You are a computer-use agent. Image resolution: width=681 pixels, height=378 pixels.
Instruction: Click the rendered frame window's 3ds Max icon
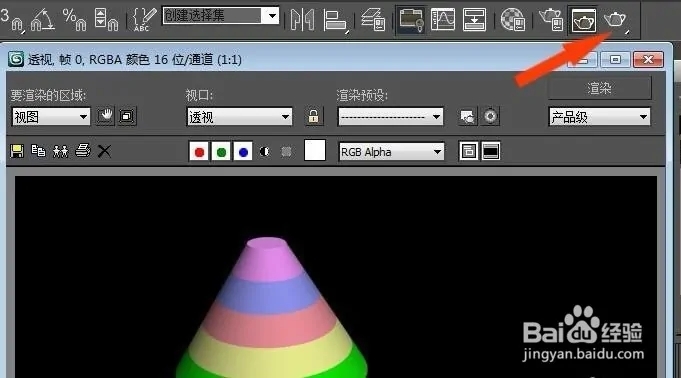pos(16,59)
